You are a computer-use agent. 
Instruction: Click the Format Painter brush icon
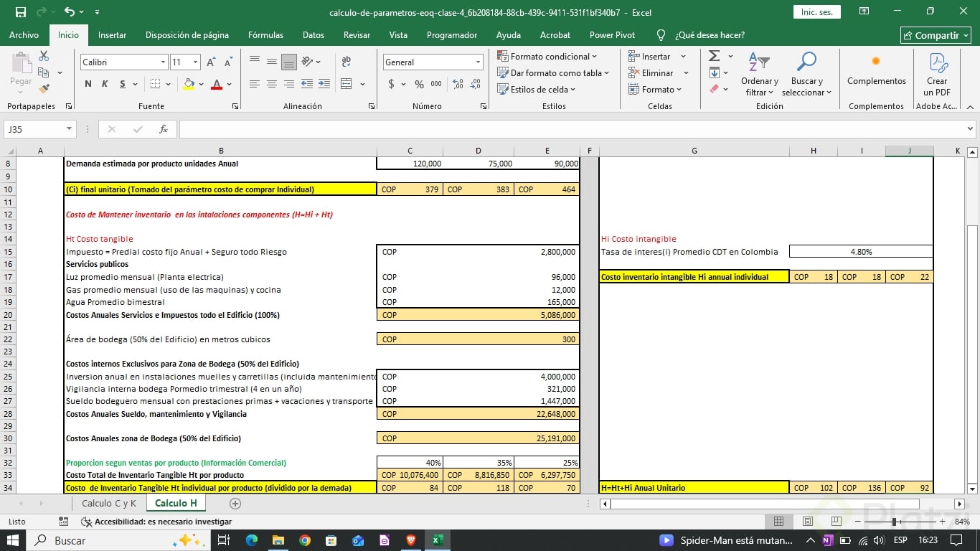click(x=44, y=89)
